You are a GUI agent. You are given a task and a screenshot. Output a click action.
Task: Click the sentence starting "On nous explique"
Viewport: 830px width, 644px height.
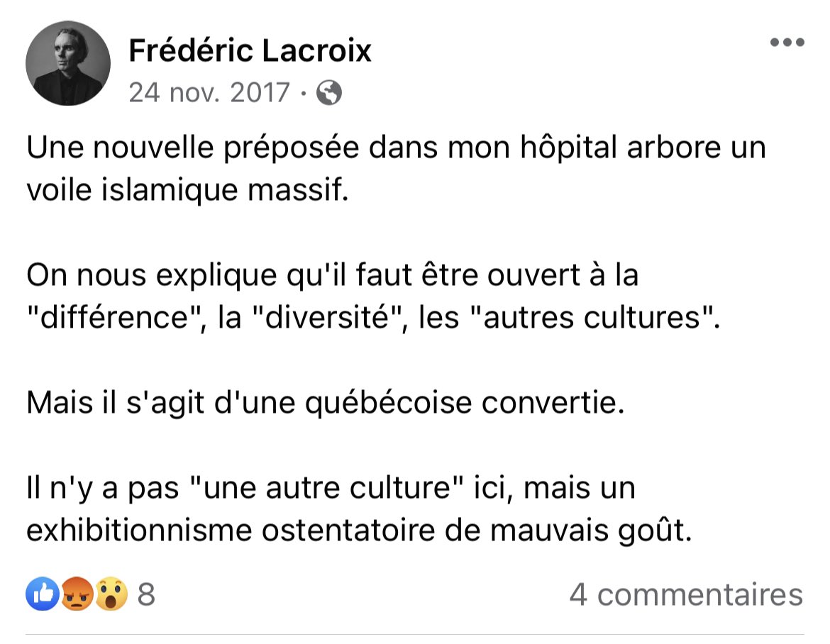(x=373, y=296)
